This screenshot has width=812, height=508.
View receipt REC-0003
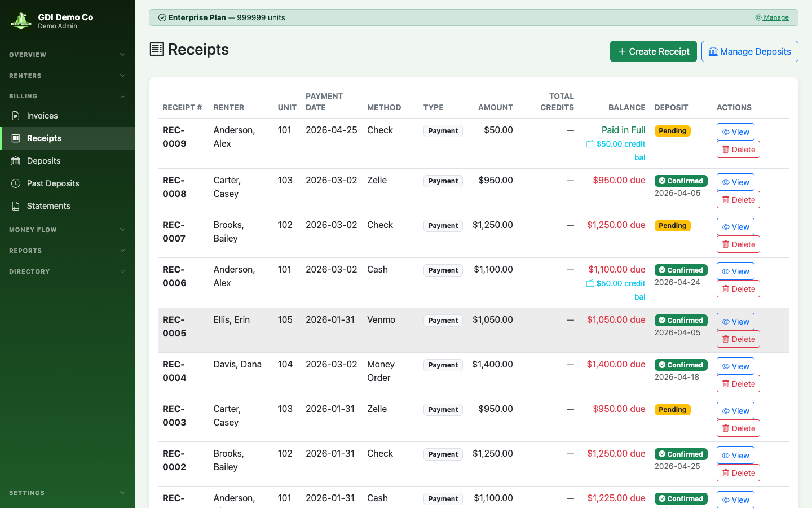(735, 411)
